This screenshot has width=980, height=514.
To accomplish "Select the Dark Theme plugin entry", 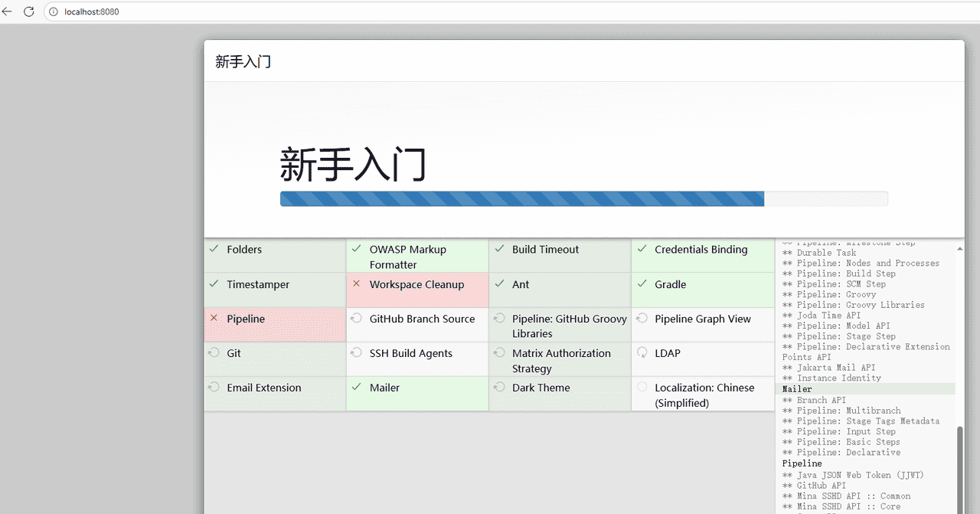I will coord(541,388).
